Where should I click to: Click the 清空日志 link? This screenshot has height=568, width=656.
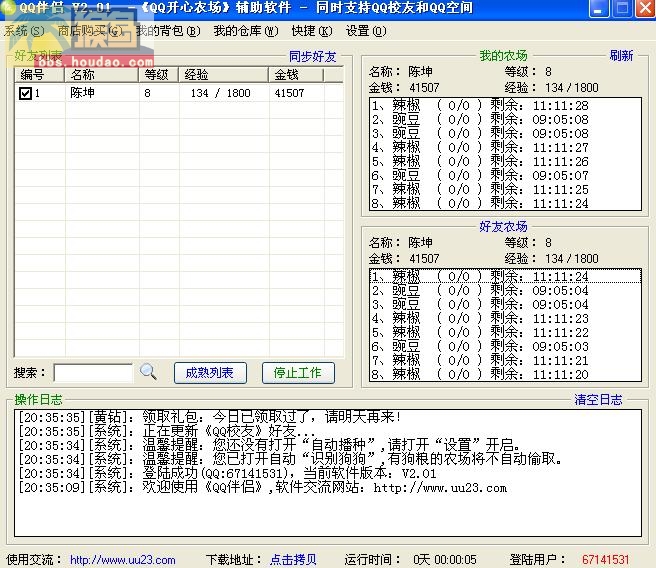click(598, 399)
